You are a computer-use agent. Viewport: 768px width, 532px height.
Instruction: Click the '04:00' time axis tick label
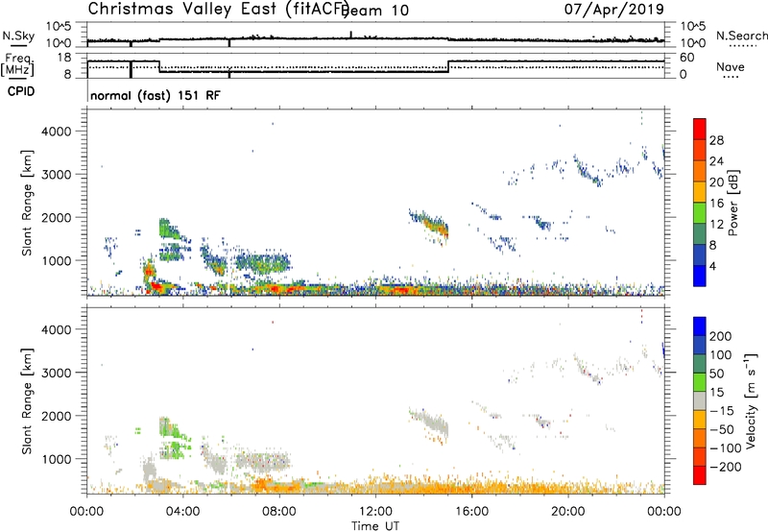pyautogui.click(x=182, y=512)
